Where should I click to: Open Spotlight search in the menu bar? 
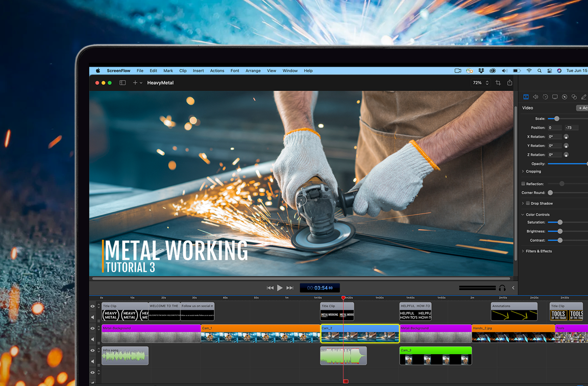[539, 70]
